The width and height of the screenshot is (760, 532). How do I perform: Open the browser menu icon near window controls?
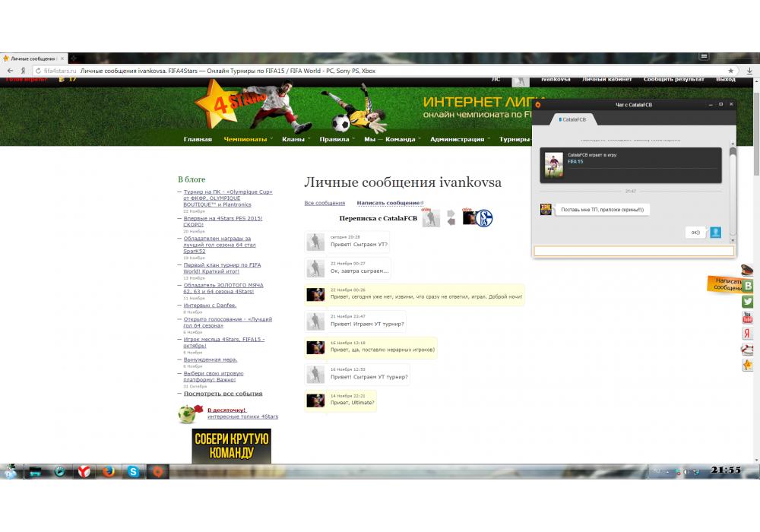click(x=704, y=57)
